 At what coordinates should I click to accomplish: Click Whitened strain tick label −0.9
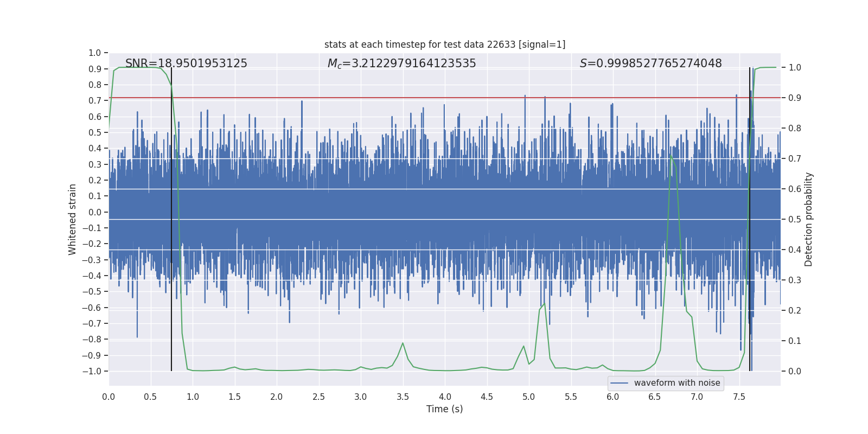(x=92, y=355)
